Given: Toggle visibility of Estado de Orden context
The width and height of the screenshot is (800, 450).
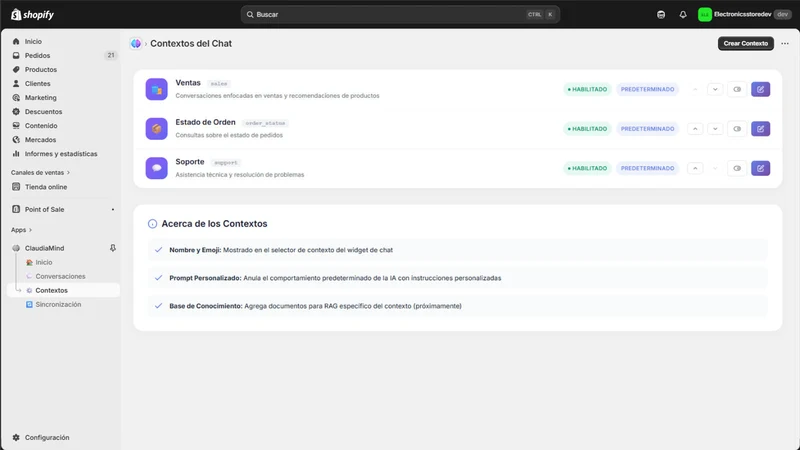Looking at the screenshot, I should coord(737,129).
